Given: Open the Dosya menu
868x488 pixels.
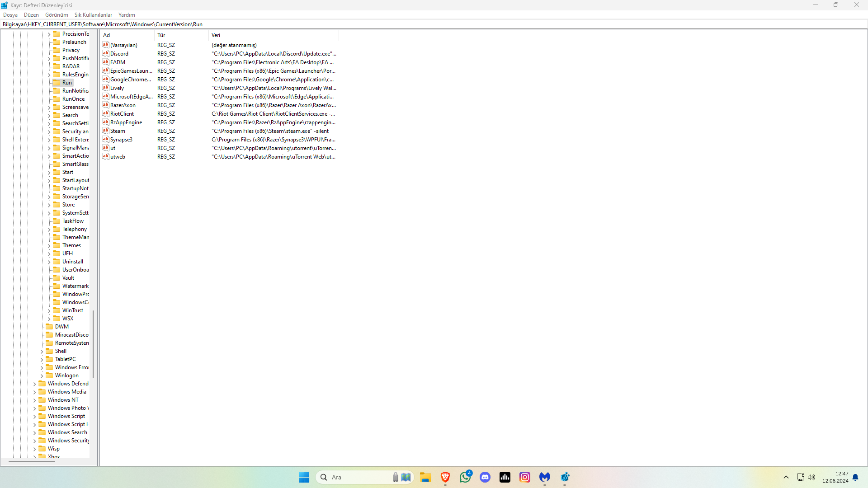Looking at the screenshot, I should (x=10, y=15).
